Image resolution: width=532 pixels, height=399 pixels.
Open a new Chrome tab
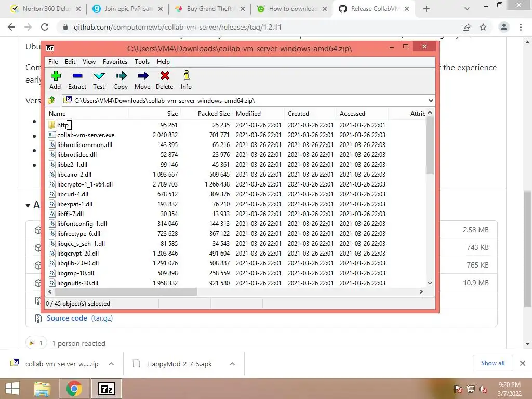[427, 9]
